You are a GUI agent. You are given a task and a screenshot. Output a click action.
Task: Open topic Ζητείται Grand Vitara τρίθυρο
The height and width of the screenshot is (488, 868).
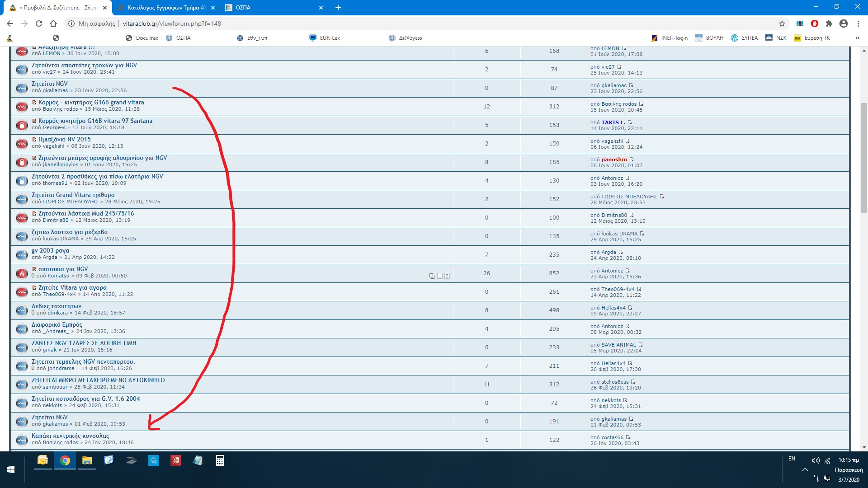pyautogui.click(x=73, y=195)
